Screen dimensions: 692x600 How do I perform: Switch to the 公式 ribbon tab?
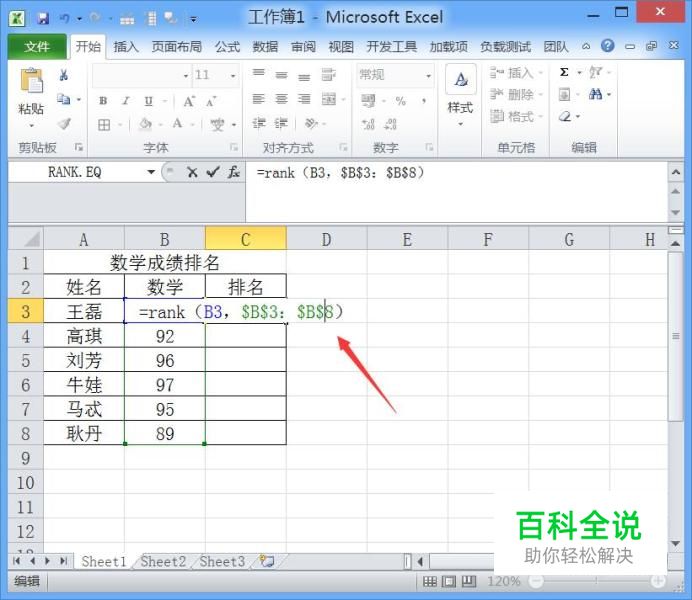[228, 46]
